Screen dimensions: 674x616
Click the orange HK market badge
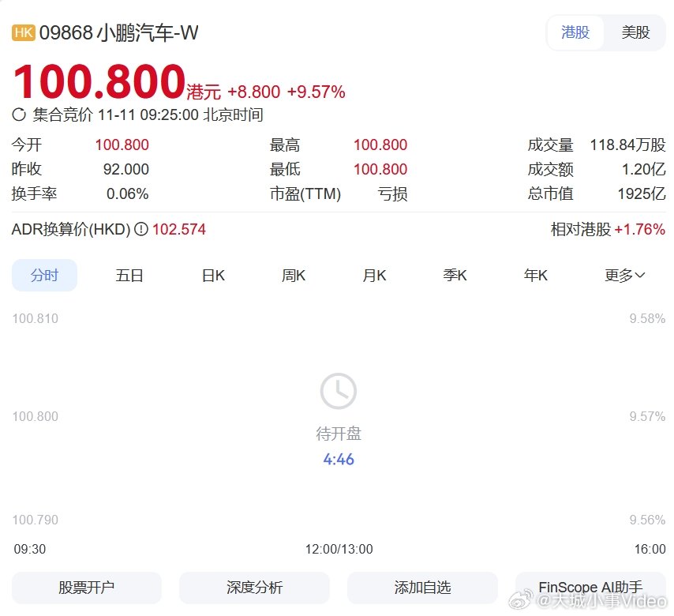click(x=22, y=33)
